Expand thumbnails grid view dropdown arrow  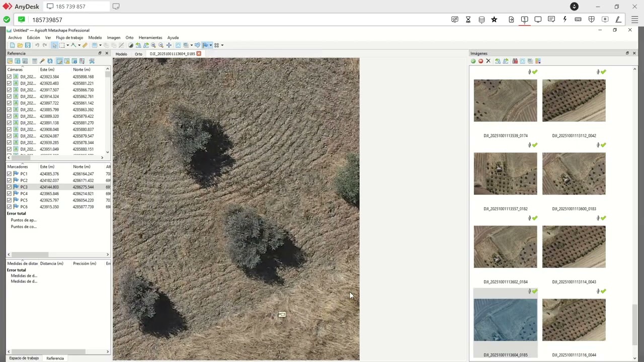point(222,45)
